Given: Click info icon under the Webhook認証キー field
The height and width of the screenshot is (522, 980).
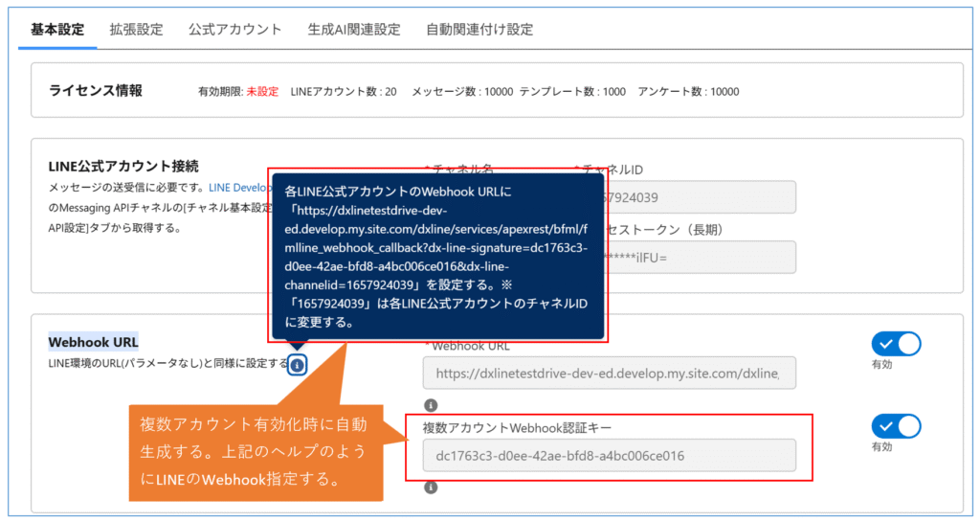Looking at the screenshot, I should click(431, 488).
